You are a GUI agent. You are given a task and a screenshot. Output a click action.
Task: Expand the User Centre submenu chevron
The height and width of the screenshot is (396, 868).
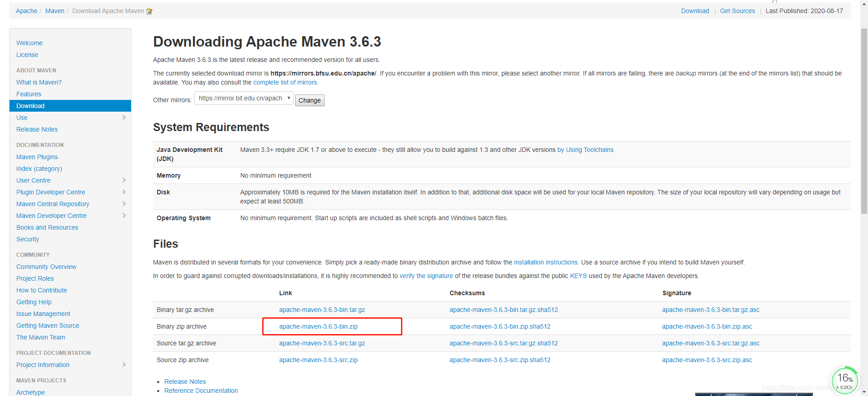point(124,180)
